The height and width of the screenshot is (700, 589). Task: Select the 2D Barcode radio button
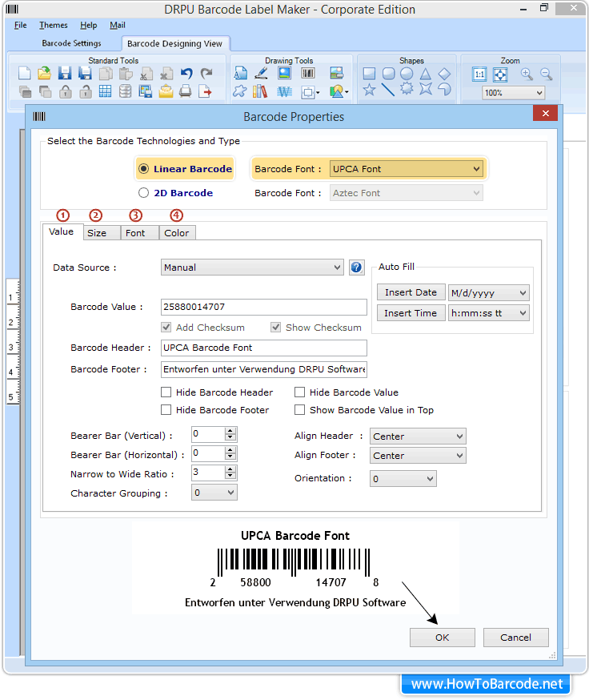click(x=144, y=192)
